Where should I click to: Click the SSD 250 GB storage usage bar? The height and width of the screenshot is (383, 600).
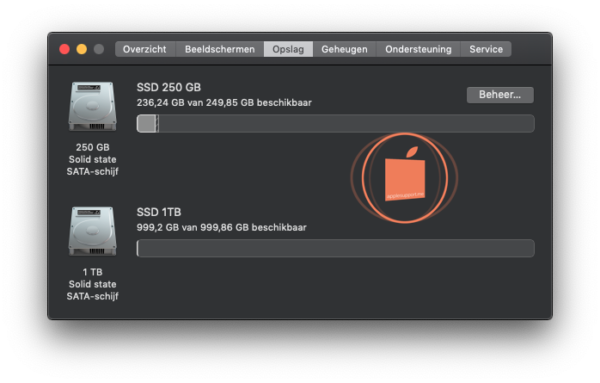[336, 124]
